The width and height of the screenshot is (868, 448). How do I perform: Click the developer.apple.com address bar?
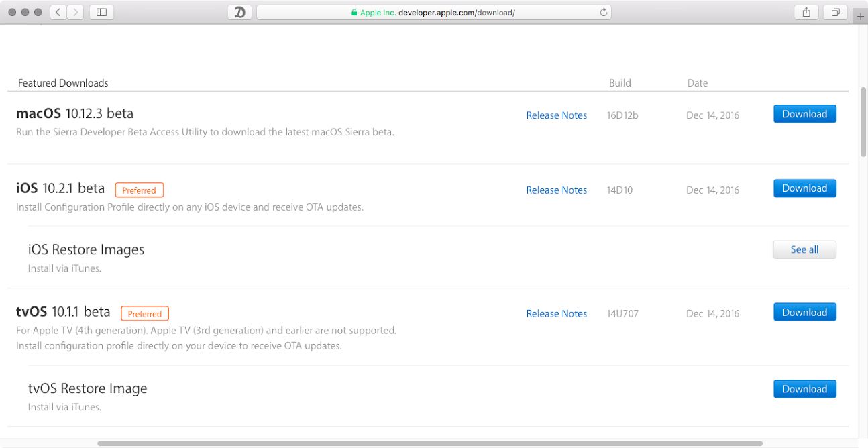[x=456, y=12]
